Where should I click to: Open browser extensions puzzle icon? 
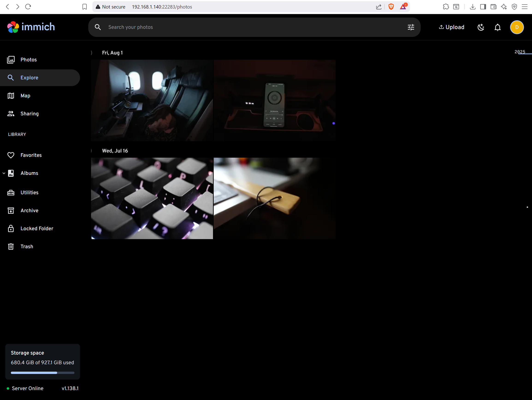pos(446,7)
